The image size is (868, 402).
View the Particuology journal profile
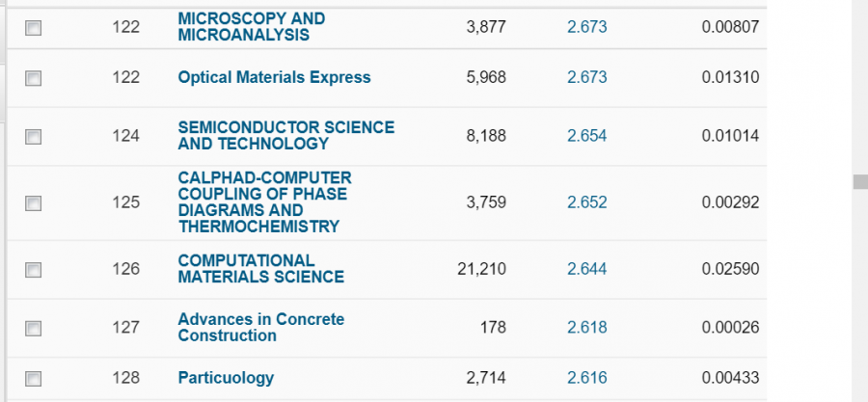[x=226, y=378]
